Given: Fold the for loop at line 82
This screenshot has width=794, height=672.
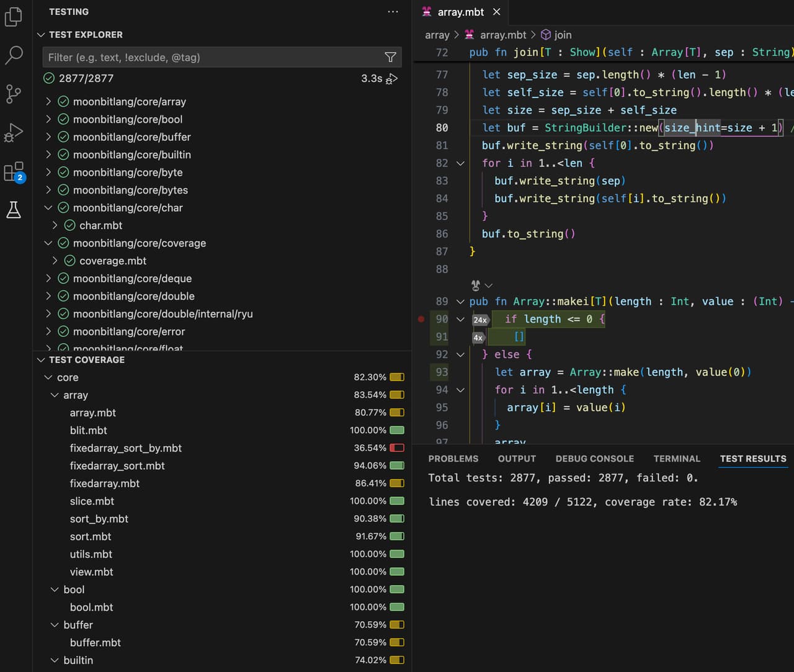Looking at the screenshot, I should point(460,163).
